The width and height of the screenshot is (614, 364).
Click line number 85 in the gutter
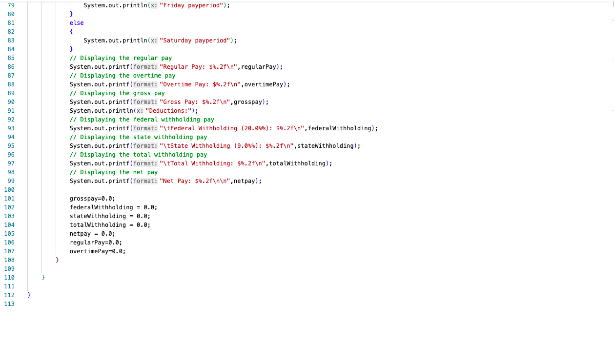(9, 58)
